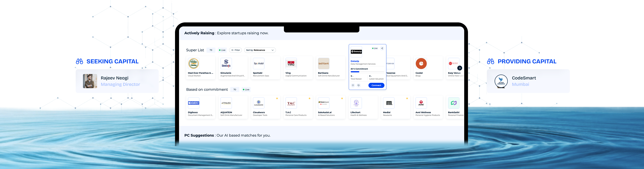
Task: Toggle the star on Medial card
Action: 407,98
